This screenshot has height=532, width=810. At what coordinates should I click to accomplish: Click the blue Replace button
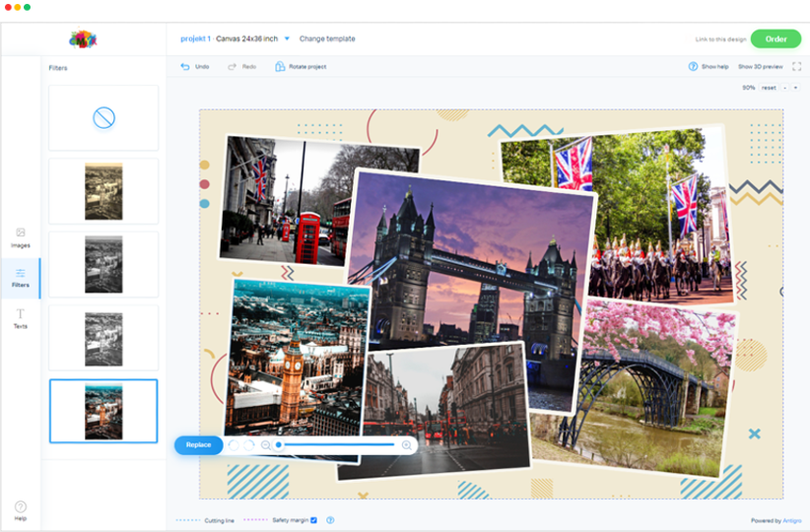coord(198,445)
